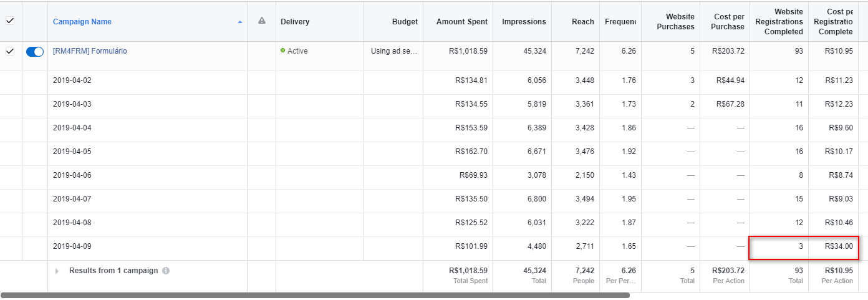Turn off the [RM4FRM] Formulário campaign switch
This screenshot has height=300, width=868.
35,52
